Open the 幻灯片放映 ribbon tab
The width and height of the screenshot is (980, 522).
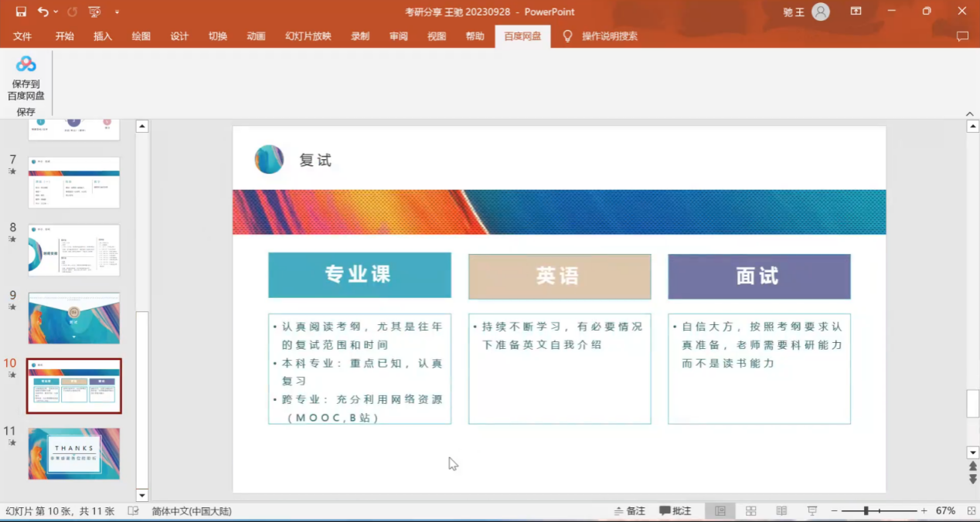click(x=308, y=36)
